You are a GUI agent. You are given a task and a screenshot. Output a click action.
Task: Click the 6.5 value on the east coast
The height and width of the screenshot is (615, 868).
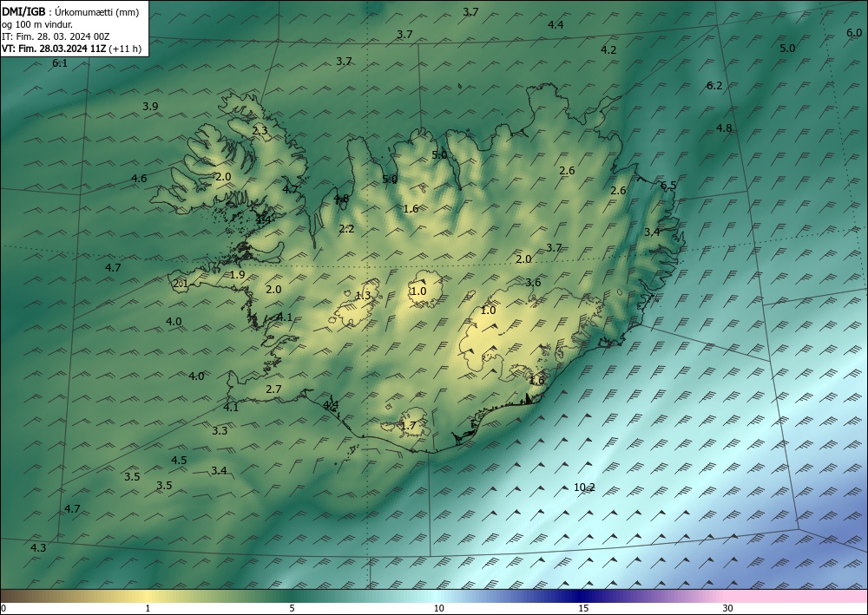pos(668,186)
